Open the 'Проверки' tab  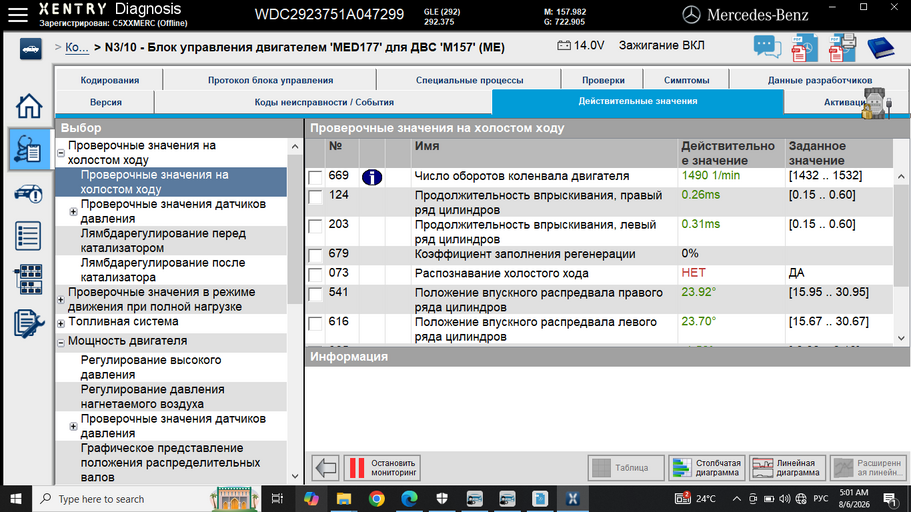coord(603,80)
